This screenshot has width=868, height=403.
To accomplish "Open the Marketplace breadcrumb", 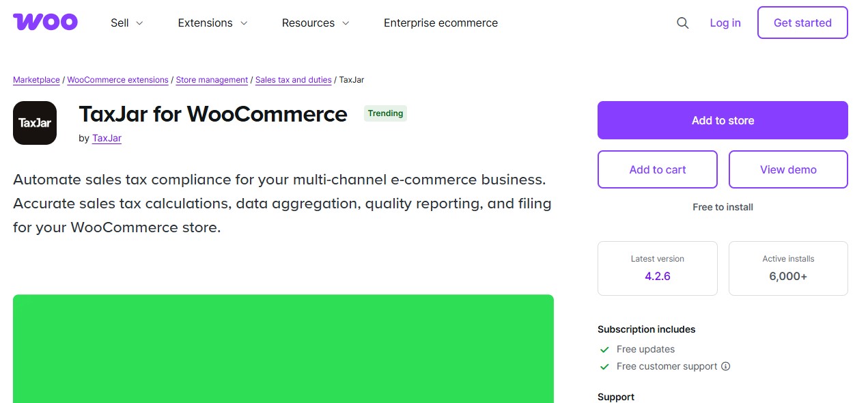I will click(x=36, y=80).
